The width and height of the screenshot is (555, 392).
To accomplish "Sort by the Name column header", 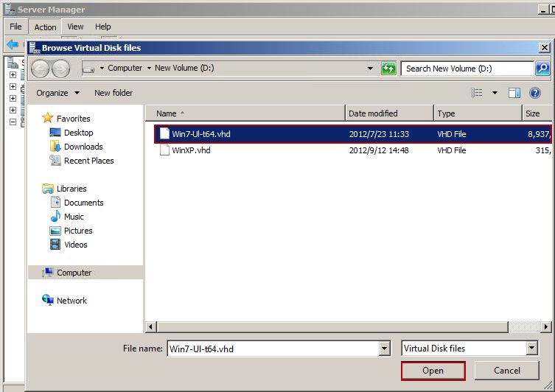I will click(x=245, y=113).
